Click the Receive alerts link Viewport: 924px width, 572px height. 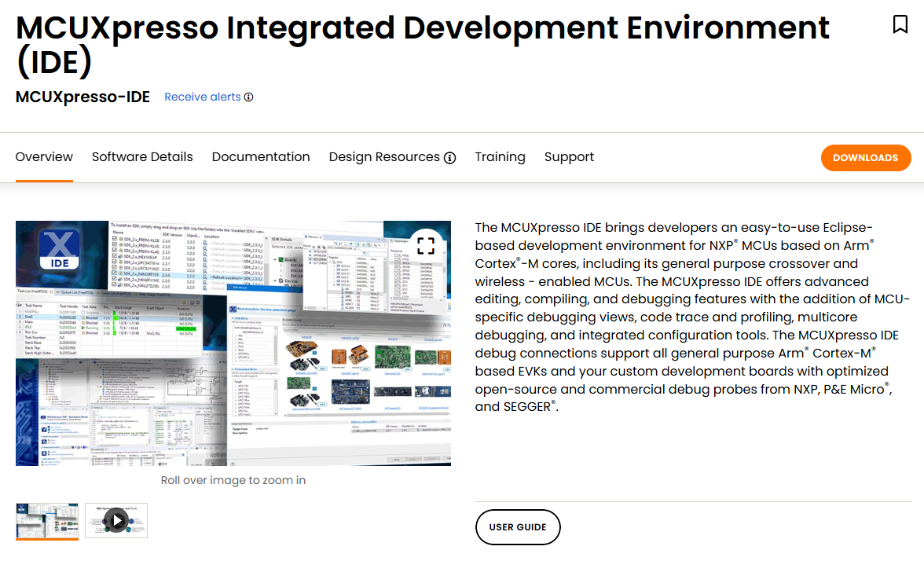click(203, 97)
